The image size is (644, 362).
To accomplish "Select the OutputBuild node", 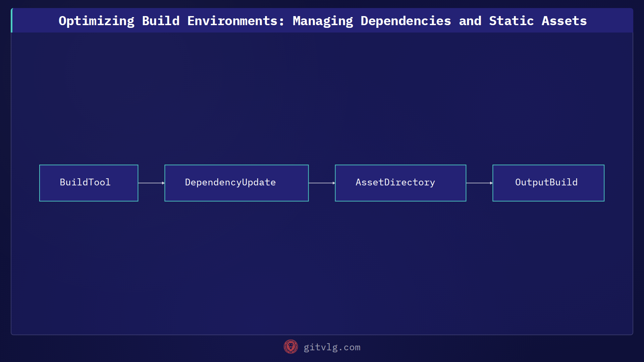I will pos(548,183).
